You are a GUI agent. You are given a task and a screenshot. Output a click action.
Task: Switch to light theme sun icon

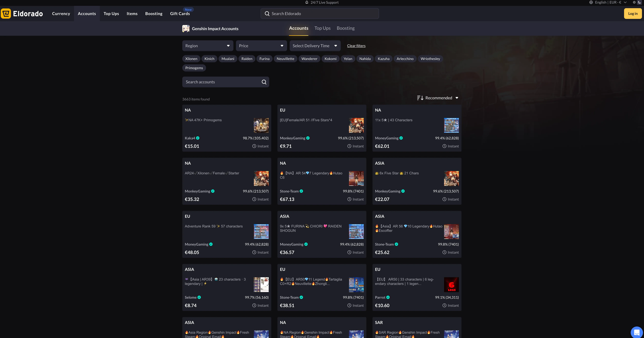click(634, 3)
